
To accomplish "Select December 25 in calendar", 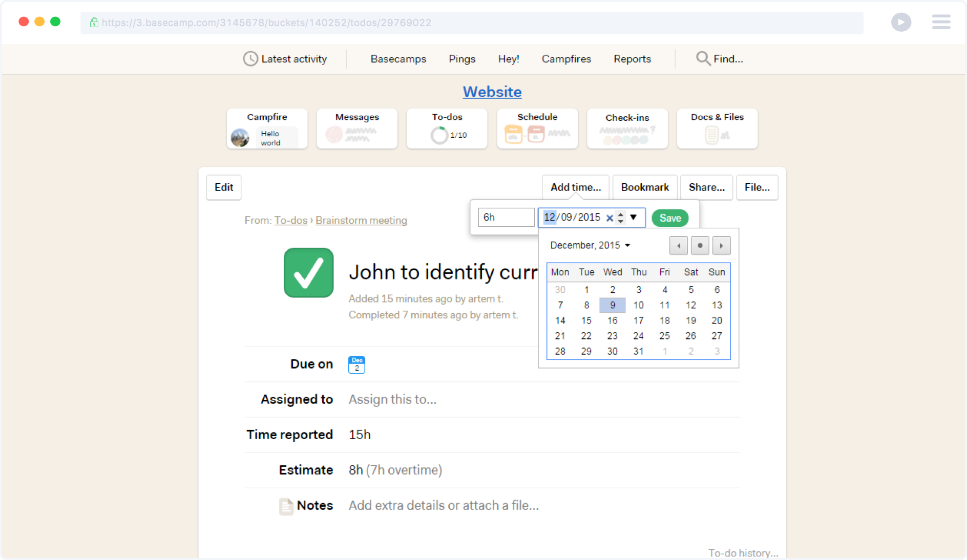I will click(x=664, y=336).
